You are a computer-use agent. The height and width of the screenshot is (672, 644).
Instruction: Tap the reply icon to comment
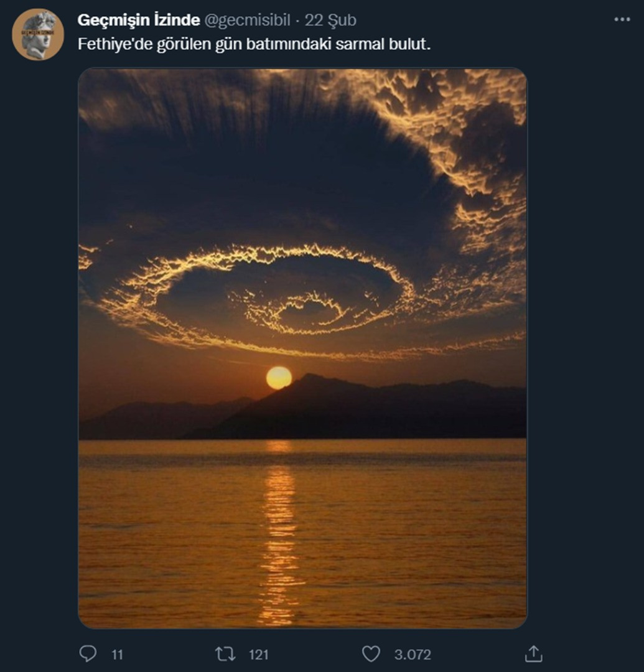tap(88, 655)
